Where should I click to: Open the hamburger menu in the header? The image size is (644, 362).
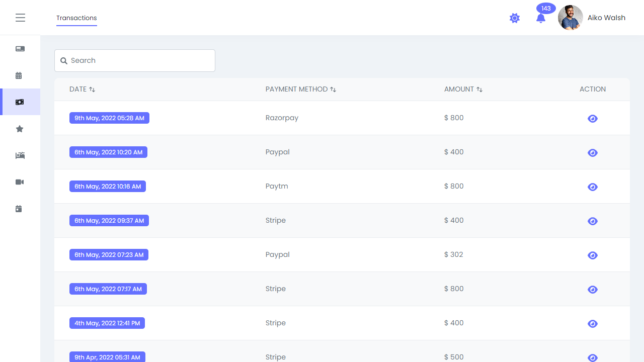pos(20,18)
